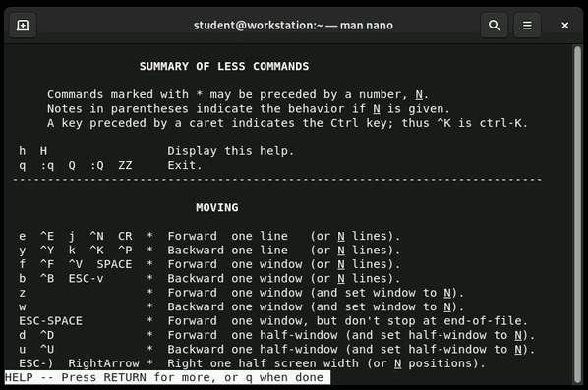Viewport: 588px width, 390px height.
Task: Click the dashed separator line
Action: click(x=277, y=180)
